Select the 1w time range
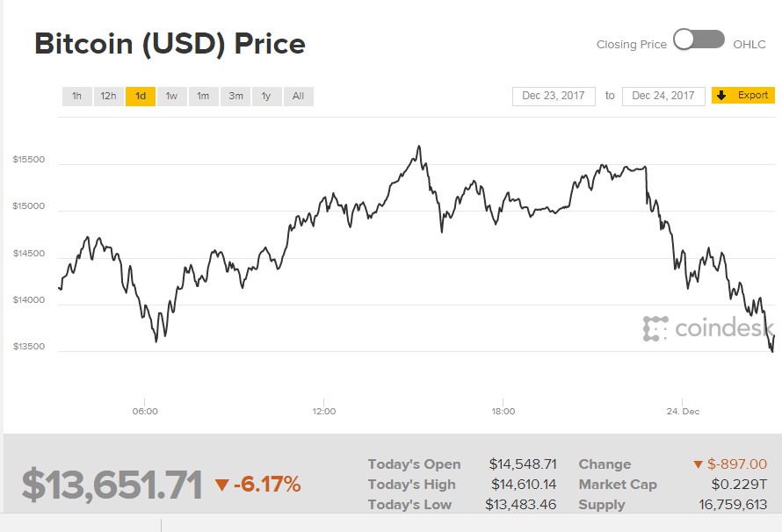The height and width of the screenshot is (532, 782). point(171,96)
